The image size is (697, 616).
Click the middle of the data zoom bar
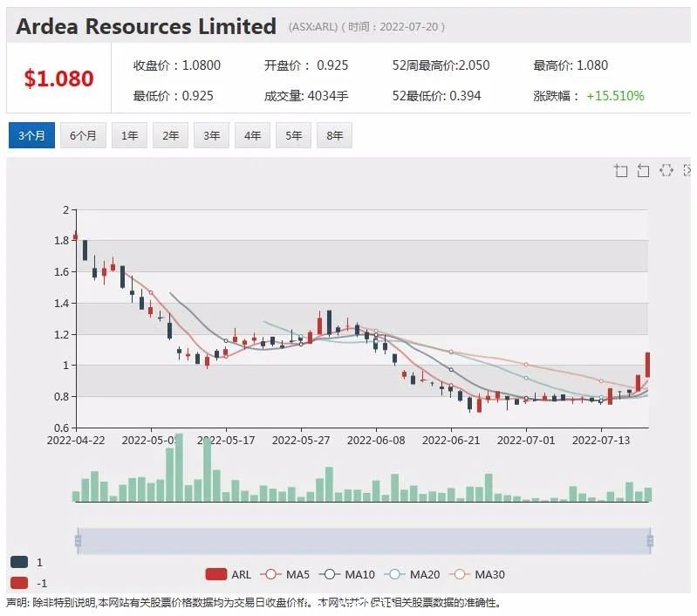click(x=364, y=541)
